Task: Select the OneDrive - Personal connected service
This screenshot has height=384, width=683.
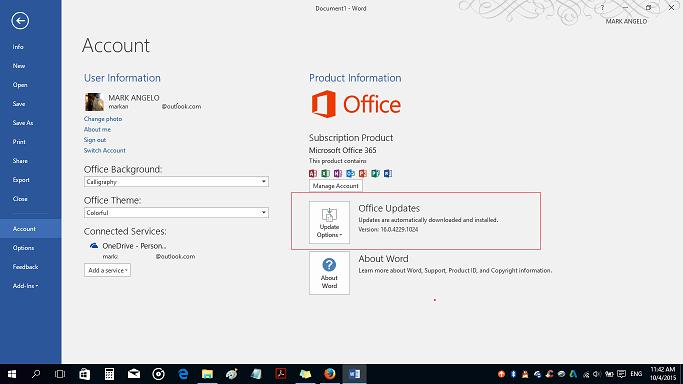Action: 134,246
